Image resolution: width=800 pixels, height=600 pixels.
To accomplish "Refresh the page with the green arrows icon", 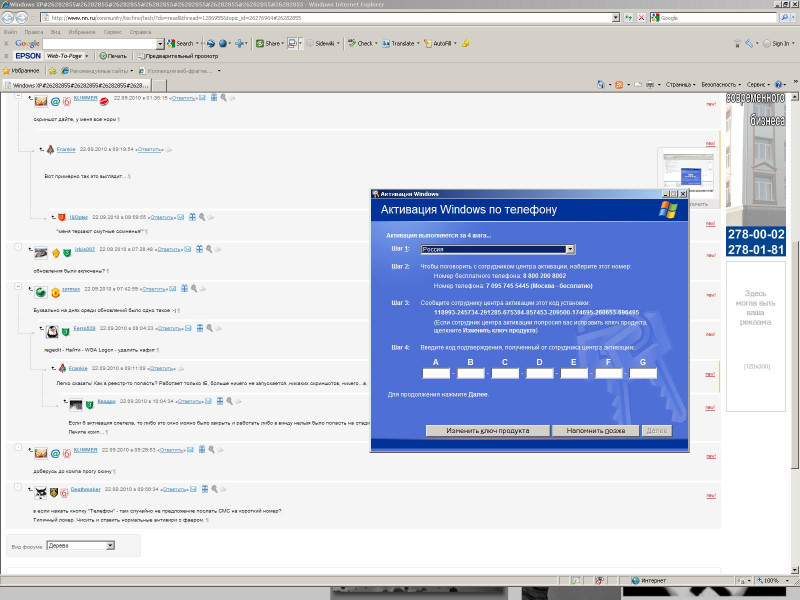I will coord(628,17).
